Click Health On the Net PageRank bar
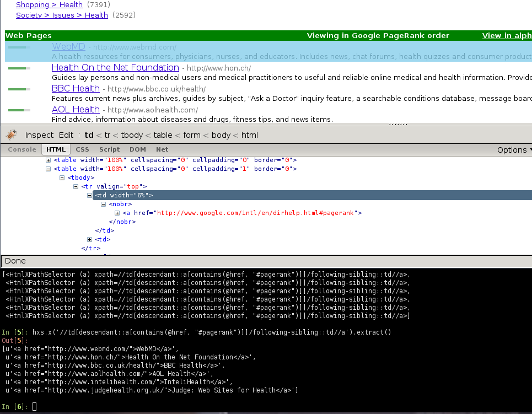Image resolution: width=532 pixels, height=414 pixels. point(19,68)
